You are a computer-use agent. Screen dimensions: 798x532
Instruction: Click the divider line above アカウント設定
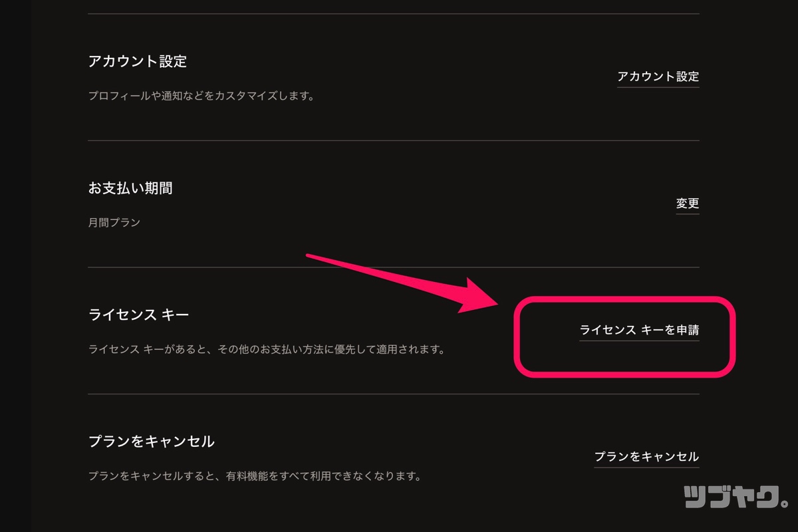pyautogui.click(x=392, y=14)
